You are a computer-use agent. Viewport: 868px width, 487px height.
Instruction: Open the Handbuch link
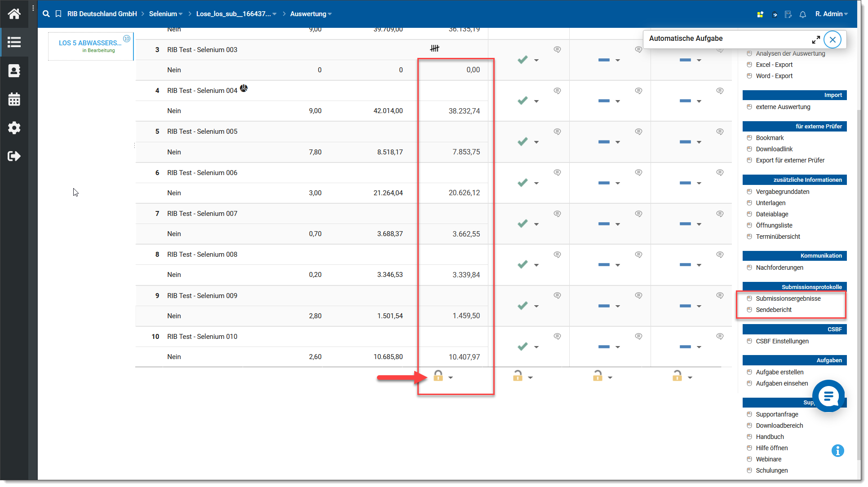tap(770, 437)
